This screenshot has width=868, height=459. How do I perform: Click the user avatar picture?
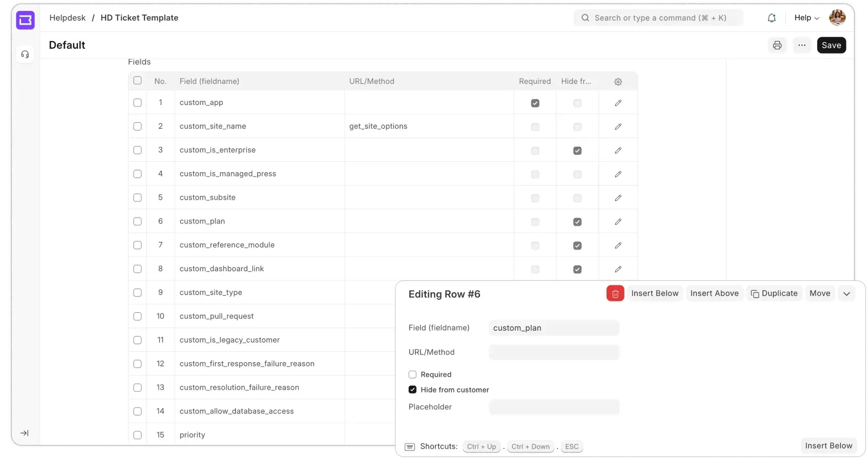837,18
